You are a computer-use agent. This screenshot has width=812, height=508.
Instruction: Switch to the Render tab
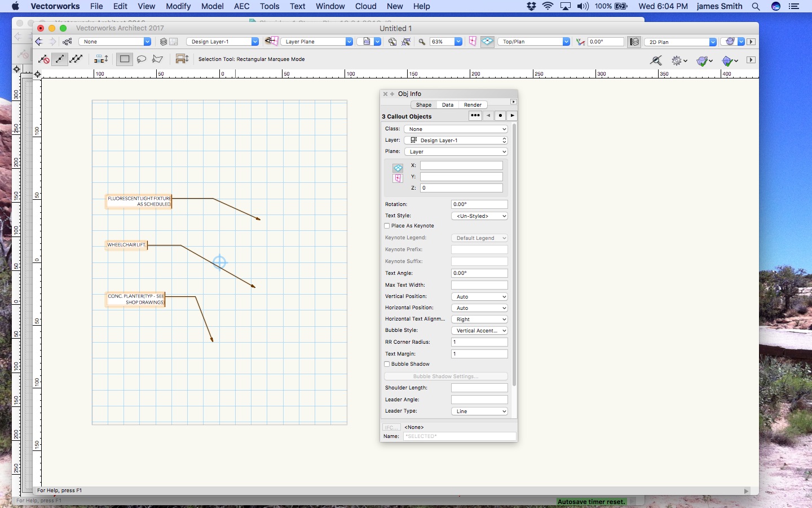[x=473, y=105]
